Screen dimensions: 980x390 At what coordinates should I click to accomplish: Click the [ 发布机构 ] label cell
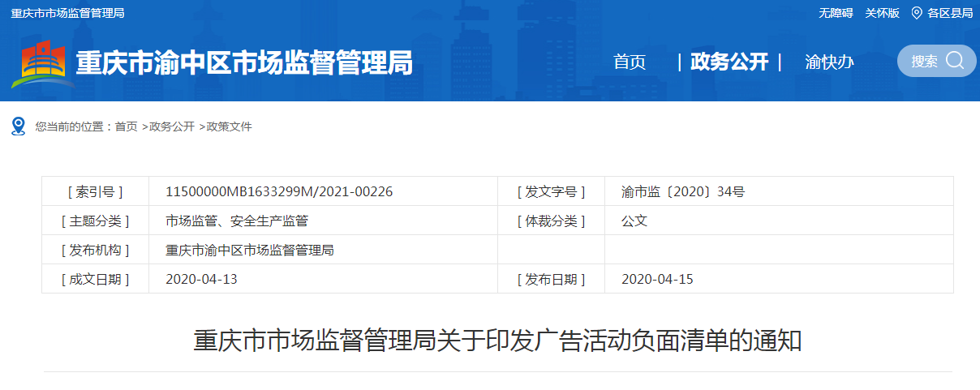coord(96,250)
